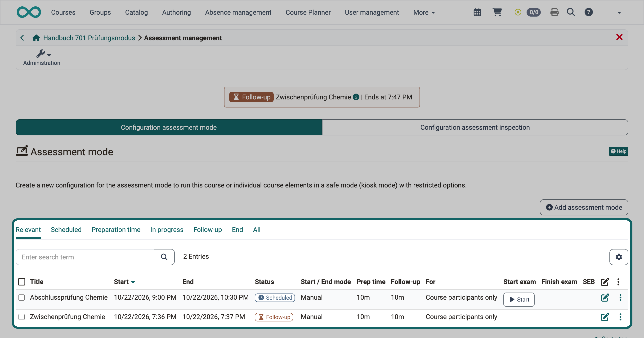Sort table by Start column
This screenshot has width=644, height=338.
pos(124,282)
